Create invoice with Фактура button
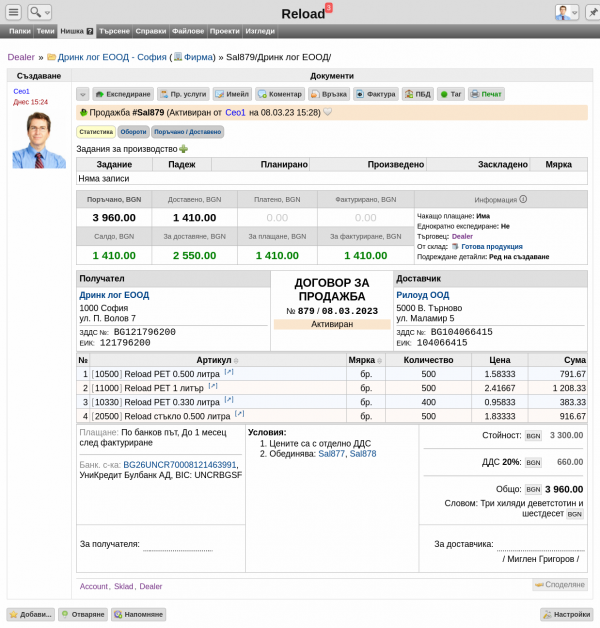The width and height of the screenshot is (600, 628). click(x=376, y=94)
